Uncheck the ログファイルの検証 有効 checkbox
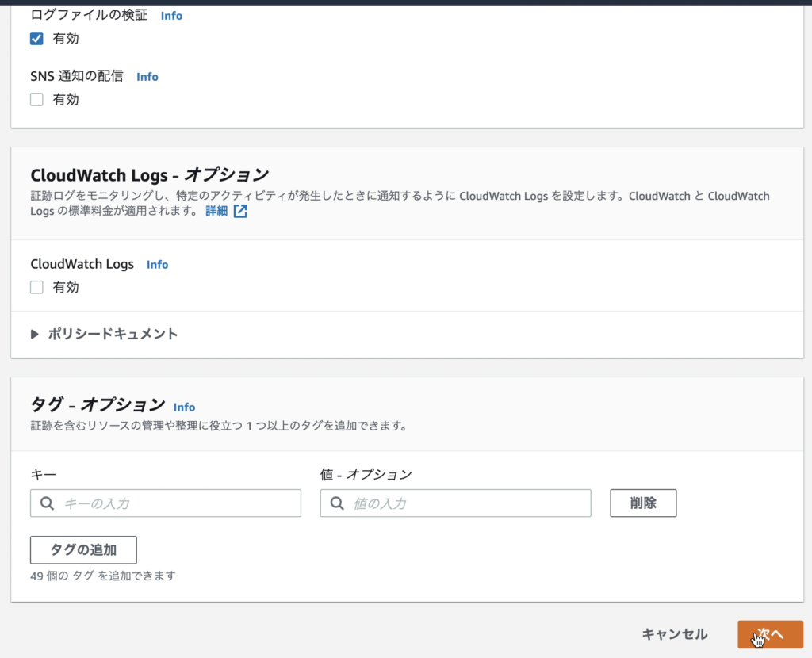This screenshot has height=658, width=812. [x=36, y=38]
